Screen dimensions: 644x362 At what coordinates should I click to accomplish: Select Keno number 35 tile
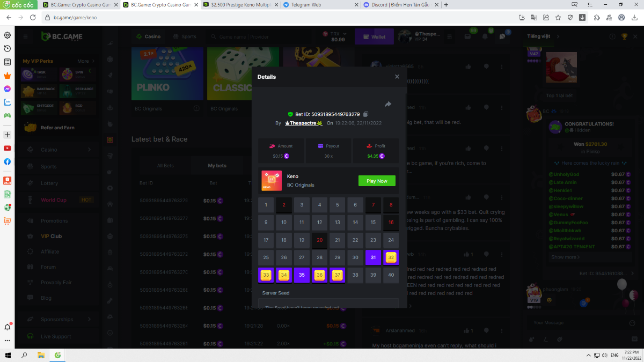click(x=302, y=275)
